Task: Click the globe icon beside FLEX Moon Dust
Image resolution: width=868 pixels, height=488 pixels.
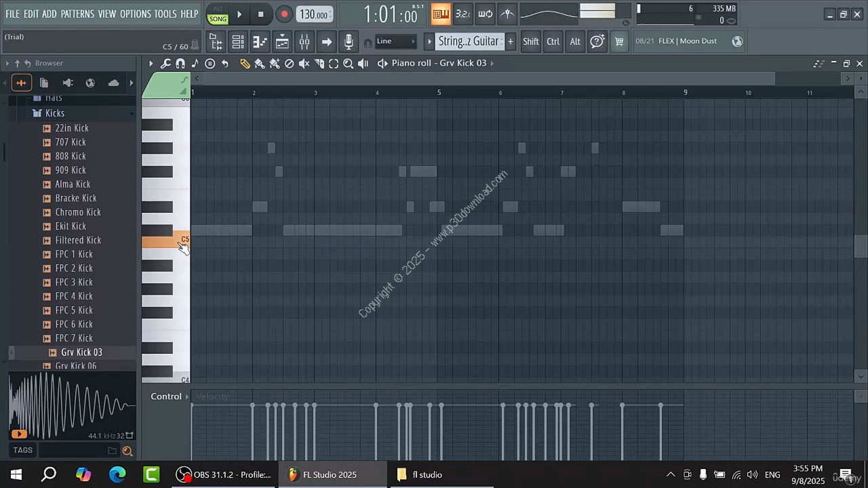Action: 737,41
